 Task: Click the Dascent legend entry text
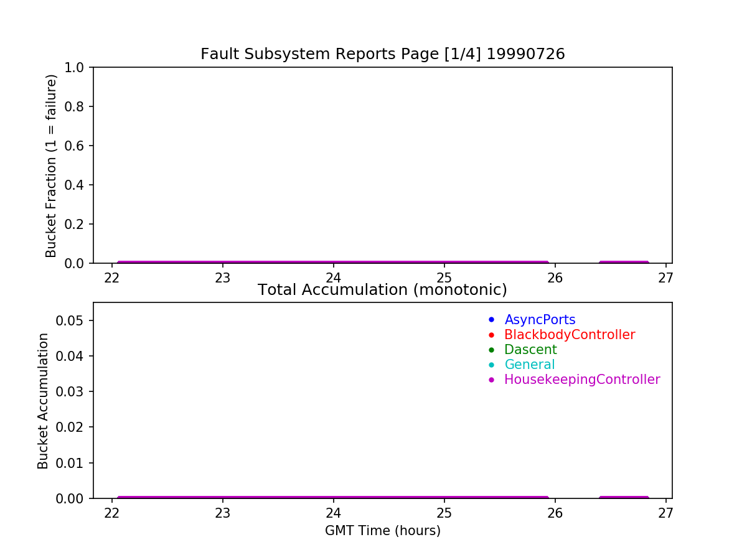pyautogui.click(x=530, y=350)
